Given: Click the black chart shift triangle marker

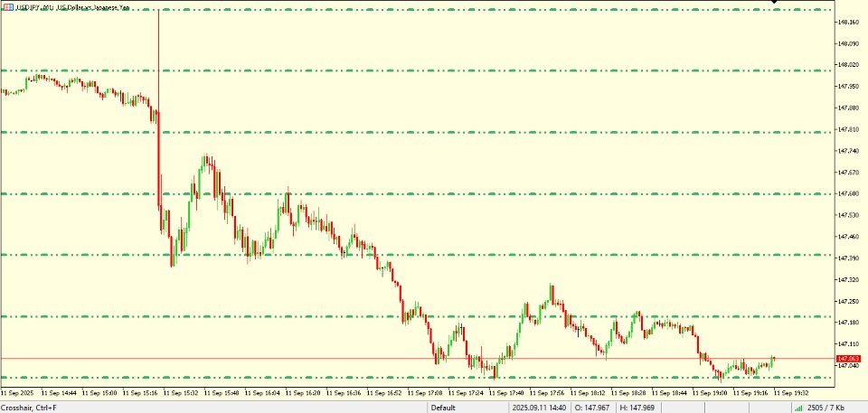Looking at the screenshot, I should [775, 2].
